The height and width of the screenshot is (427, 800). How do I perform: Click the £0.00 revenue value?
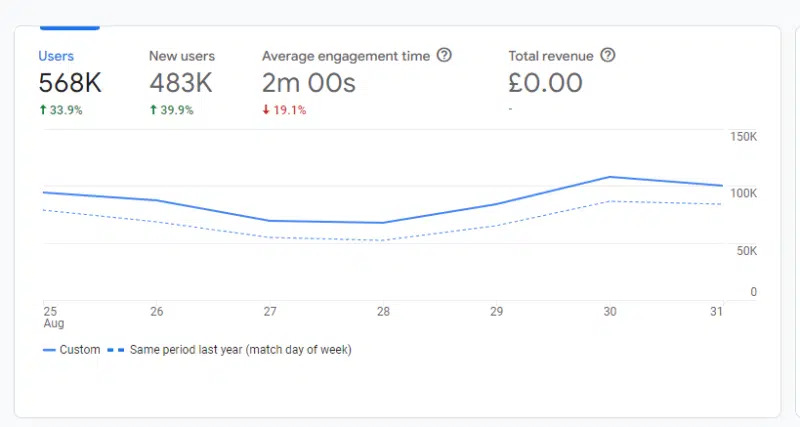(545, 83)
